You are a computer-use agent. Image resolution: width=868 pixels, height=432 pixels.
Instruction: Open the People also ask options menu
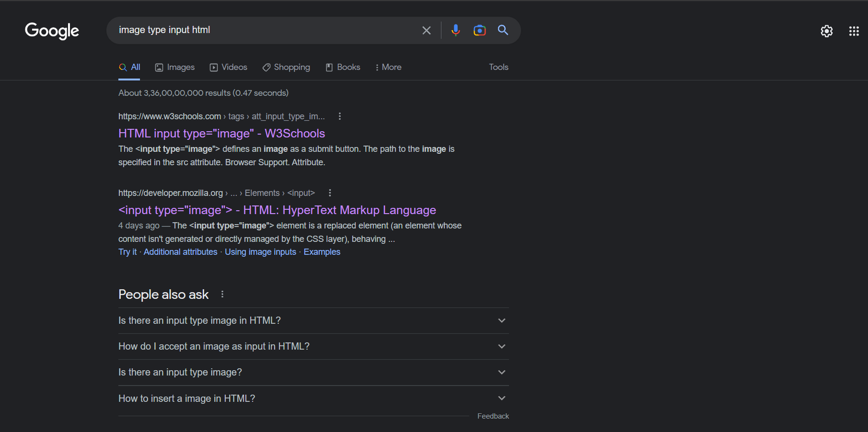coord(222,294)
